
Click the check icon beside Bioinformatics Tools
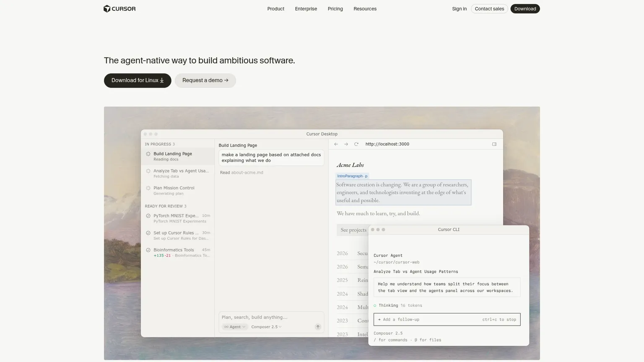(148, 250)
